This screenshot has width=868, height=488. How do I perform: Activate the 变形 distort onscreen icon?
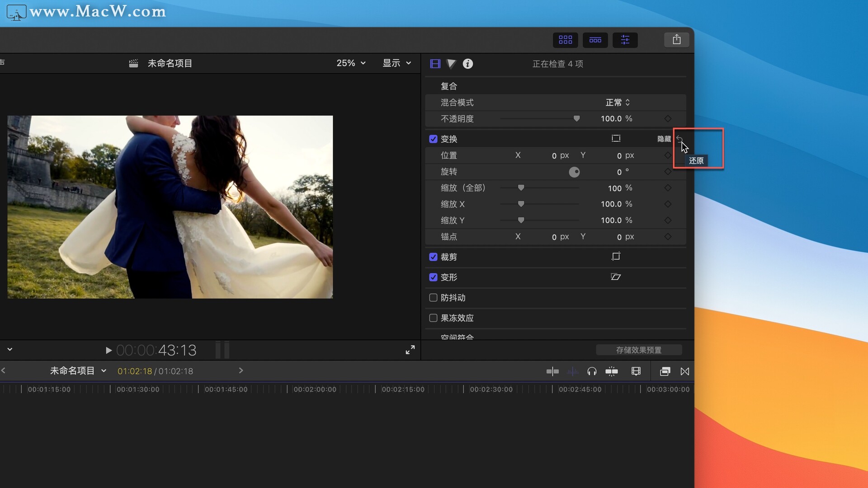click(616, 277)
